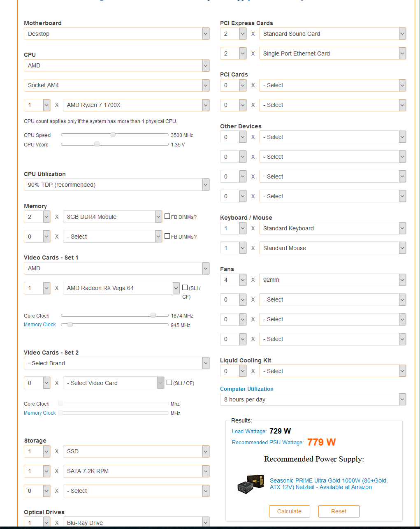
Task: Change the 92mm fan quantity selector
Action: [x=233, y=280]
